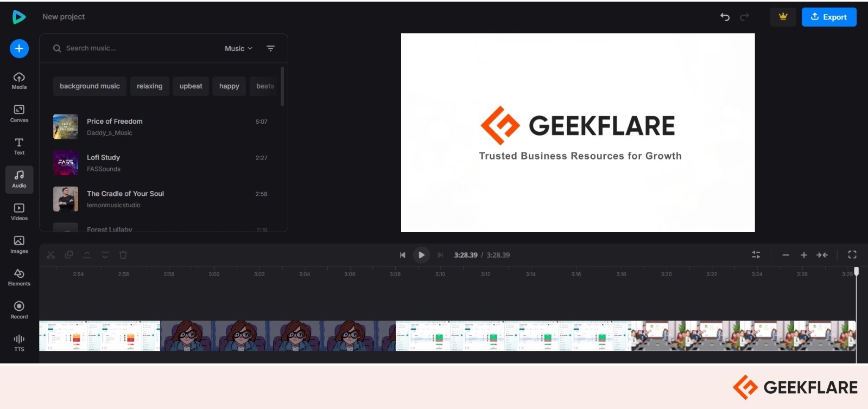Screen dimensions: 868x409
Task: Open the Videos stock panel
Action: pyautogui.click(x=19, y=212)
